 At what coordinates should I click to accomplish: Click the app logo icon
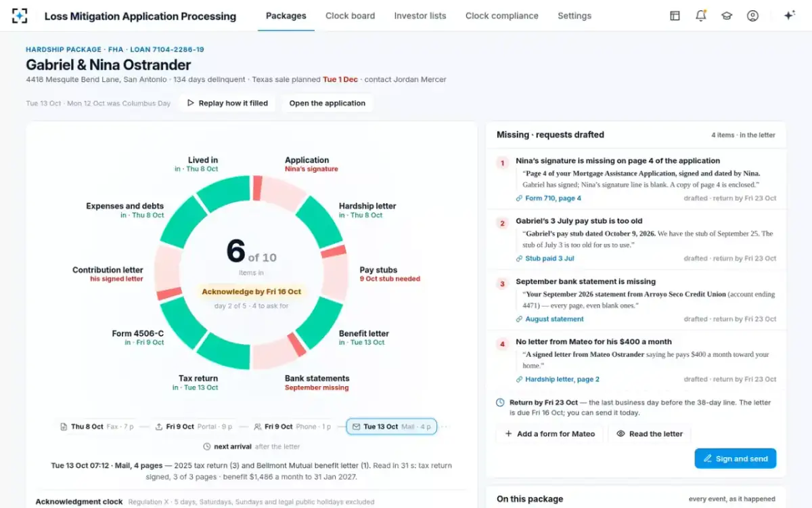[x=20, y=16]
